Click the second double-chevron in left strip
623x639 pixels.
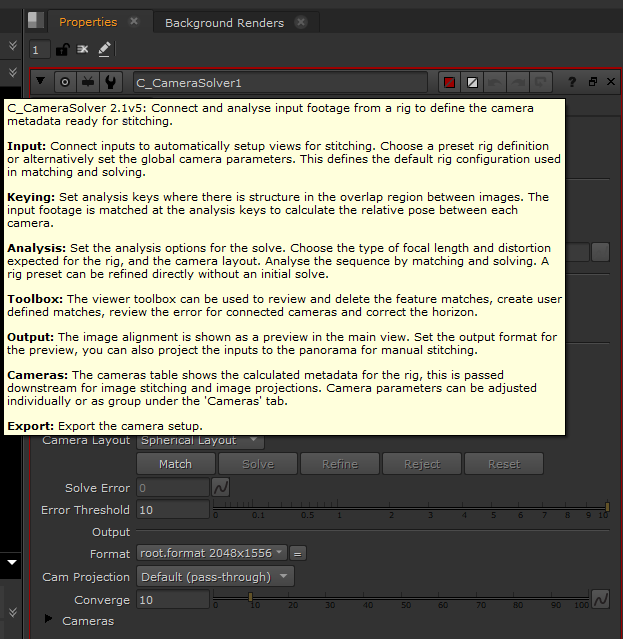(x=13, y=73)
